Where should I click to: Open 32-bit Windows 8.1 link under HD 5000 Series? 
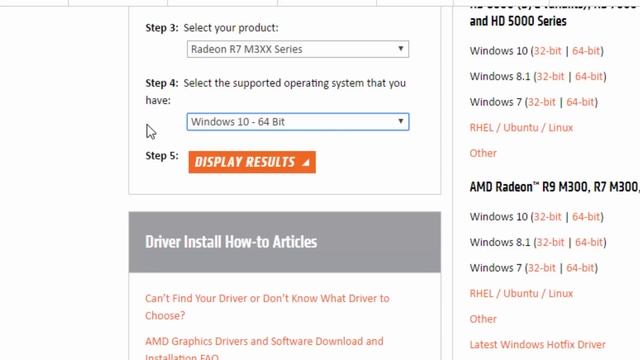tap(550, 76)
